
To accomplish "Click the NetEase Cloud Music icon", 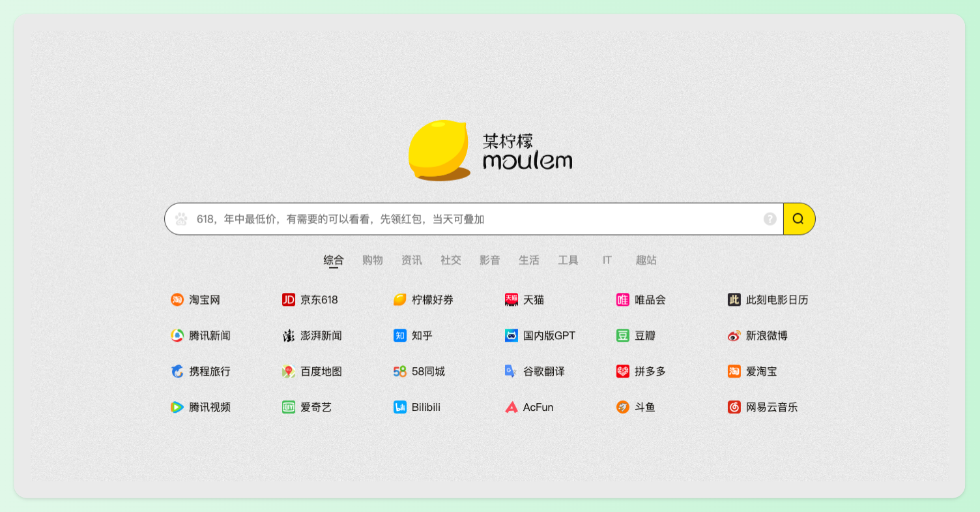I will pyautogui.click(x=734, y=408).
